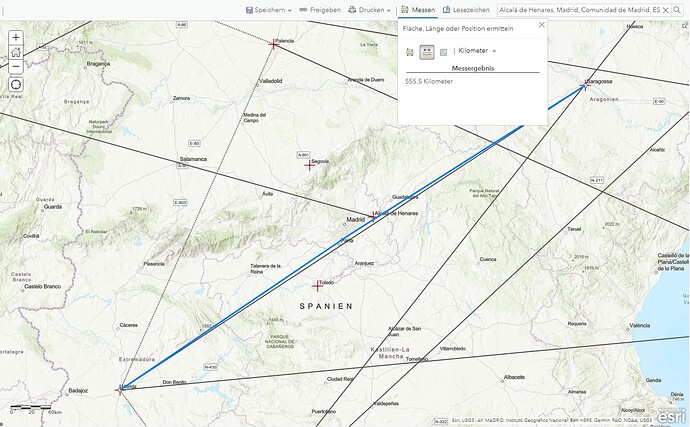Viewport: 690px width, 427px height.
Task: Click the Aranjuez town label
Action: click(x=364, y=263)
